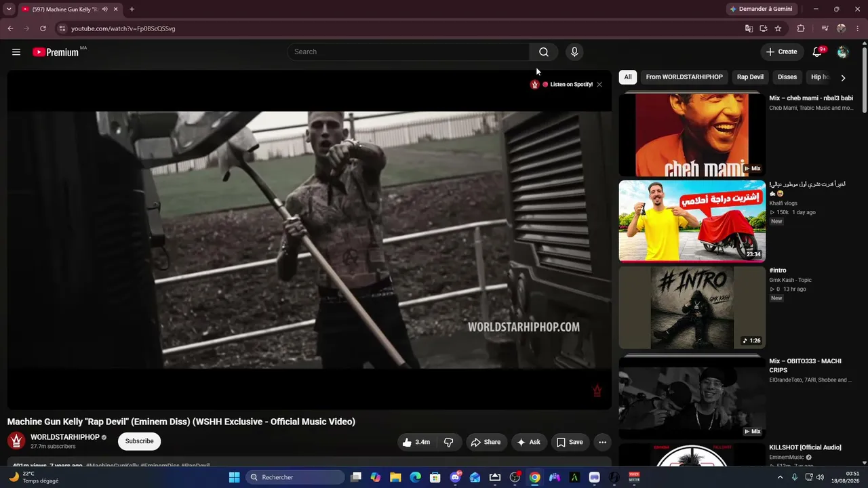Open more actions menu below the video
This screenshot has width=868, height=488.
pyautogui.click(x=602, y=442)
